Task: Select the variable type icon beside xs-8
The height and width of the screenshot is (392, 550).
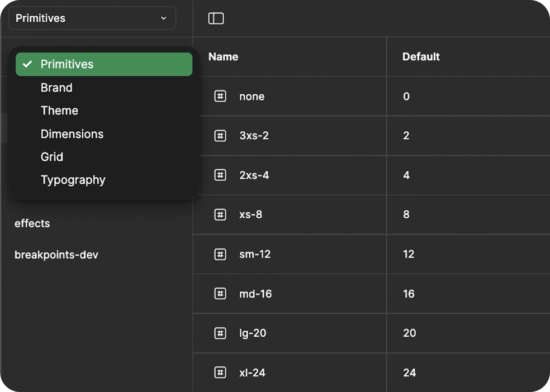Action: pyautogui.click(x=221, y=214)
